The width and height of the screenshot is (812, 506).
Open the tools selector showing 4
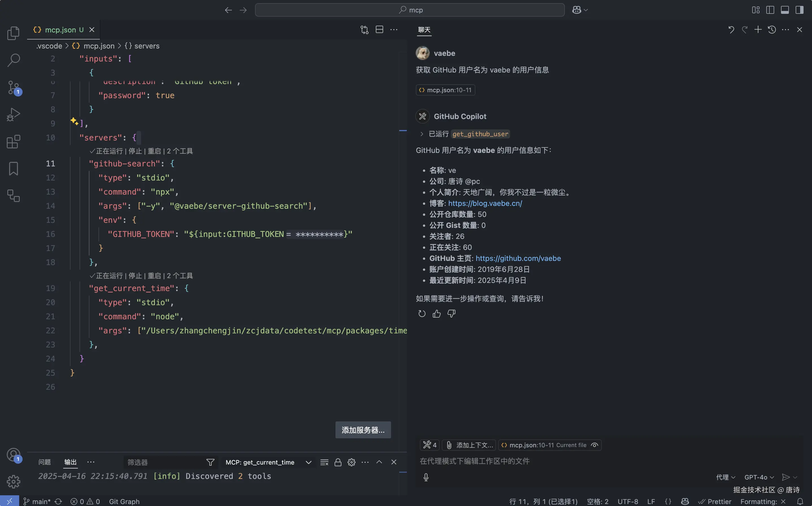pos(430,445)
